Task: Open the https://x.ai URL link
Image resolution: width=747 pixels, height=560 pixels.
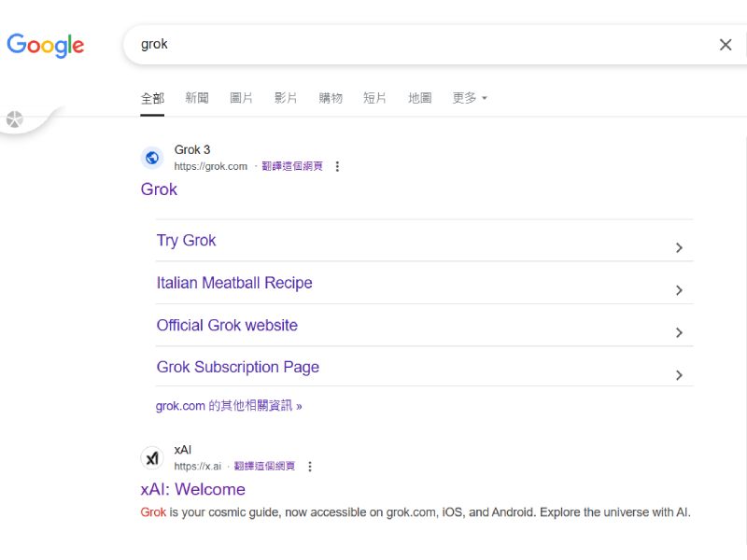Action: tap(198, 466)
